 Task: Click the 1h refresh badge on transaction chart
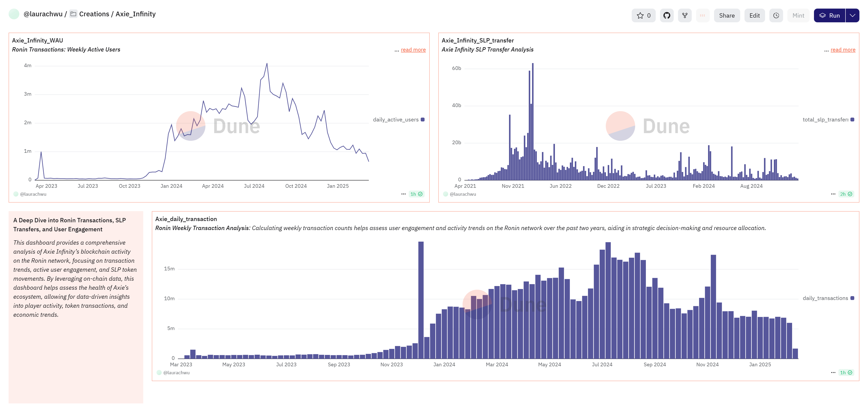coord(846,373)
